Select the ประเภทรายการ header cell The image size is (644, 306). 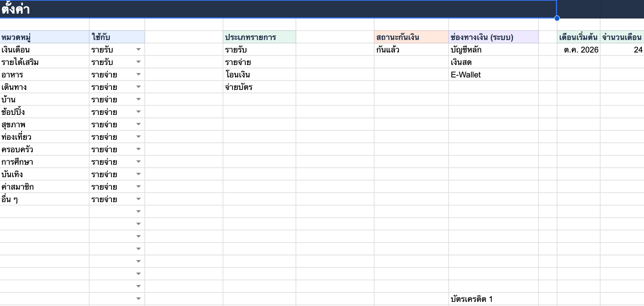[x=259, y=37]
